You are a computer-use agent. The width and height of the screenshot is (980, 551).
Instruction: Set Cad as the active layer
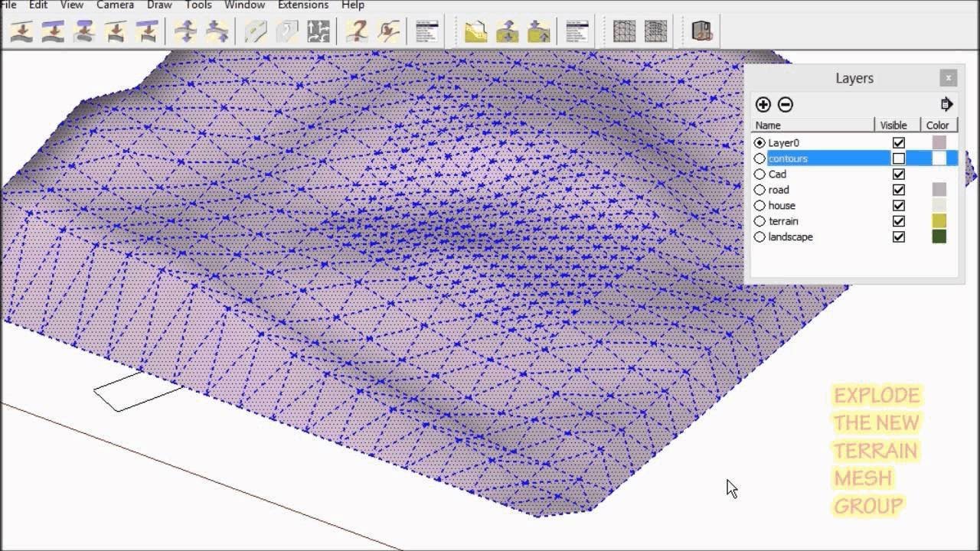(759, 174)
